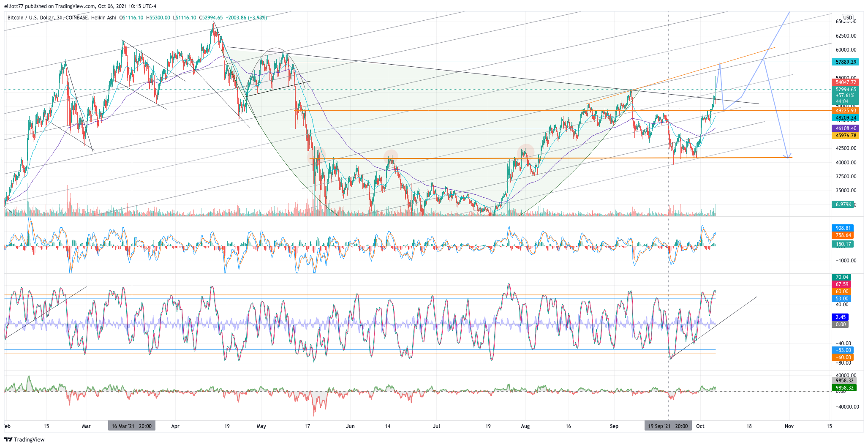Click the dark blue 2.45 value tag
The height and width of the screenshot is (447, 868).
pyautogui.click(x=841, y=317)
